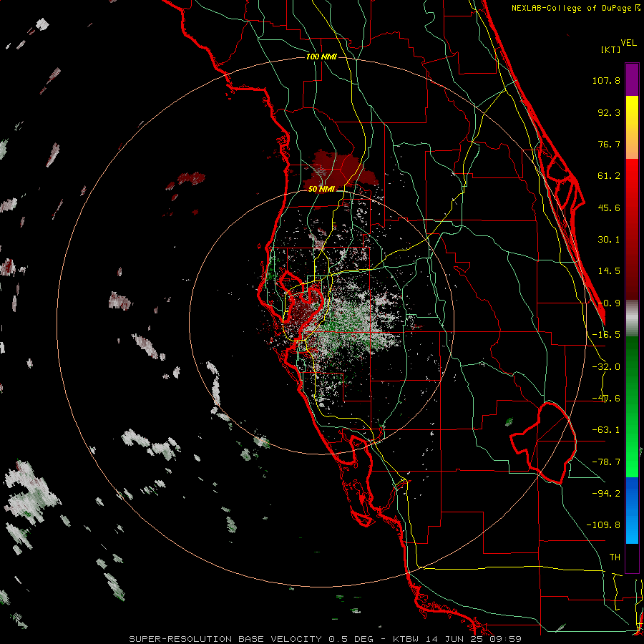Select the -78.7 value on velocity scale
The width and height of the screenshot is (644, 644).
click(x=606, y=462)
